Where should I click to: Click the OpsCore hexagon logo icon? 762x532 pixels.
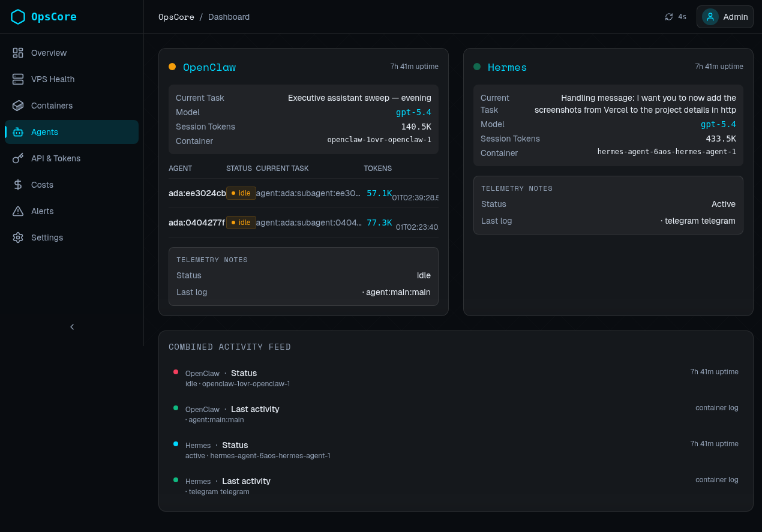18,17
